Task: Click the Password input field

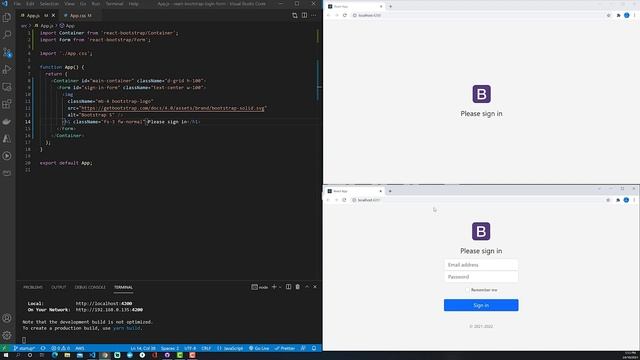Action: point(481,277)
